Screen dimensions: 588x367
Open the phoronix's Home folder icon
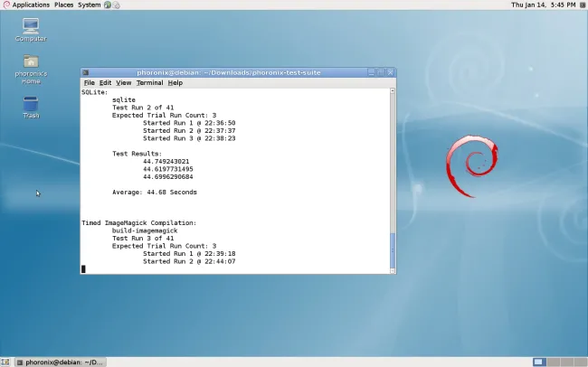(31, 63)
